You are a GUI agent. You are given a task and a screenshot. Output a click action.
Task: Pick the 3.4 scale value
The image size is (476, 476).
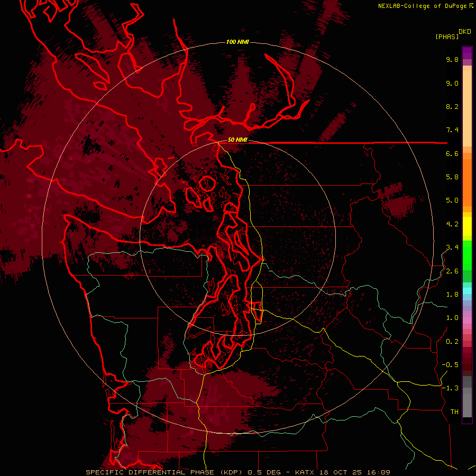tap(452, 248)
